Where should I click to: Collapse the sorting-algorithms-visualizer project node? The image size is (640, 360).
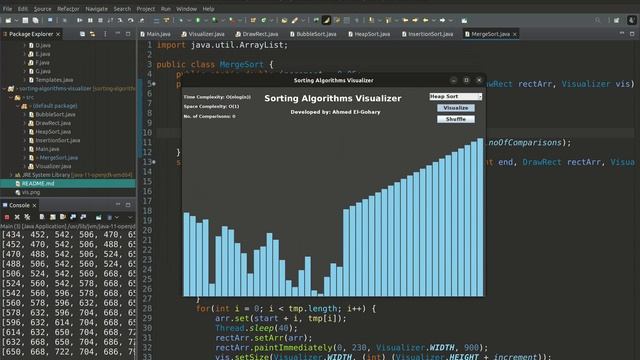[4, 89]
